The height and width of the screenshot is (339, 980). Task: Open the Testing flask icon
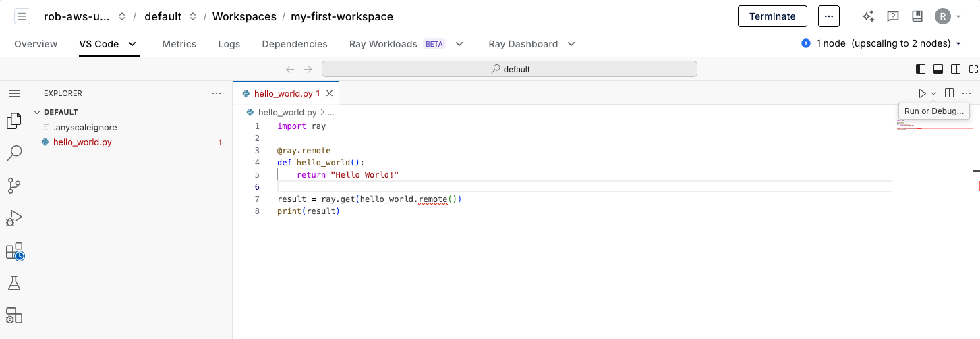(x=14, y=283)
